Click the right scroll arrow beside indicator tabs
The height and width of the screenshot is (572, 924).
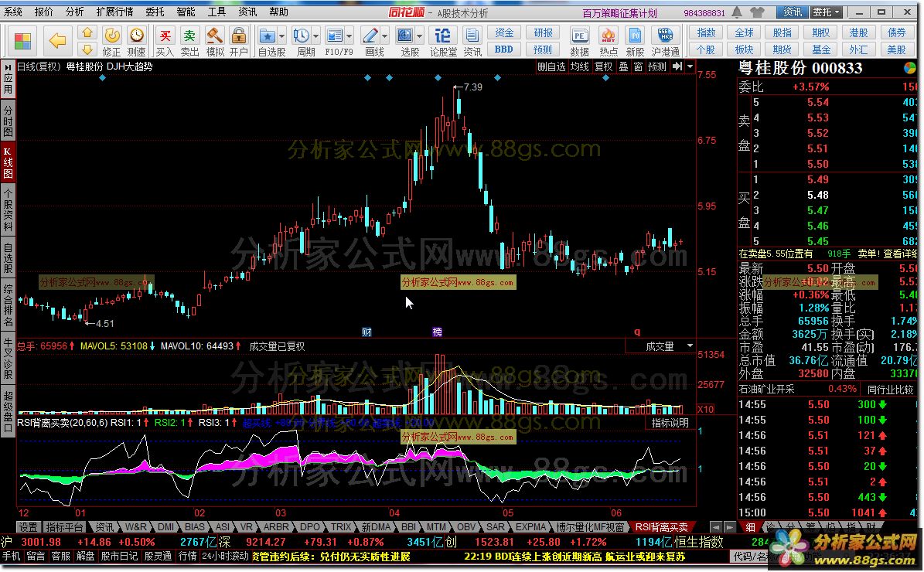pyautogui.click(x=730, y=527)
